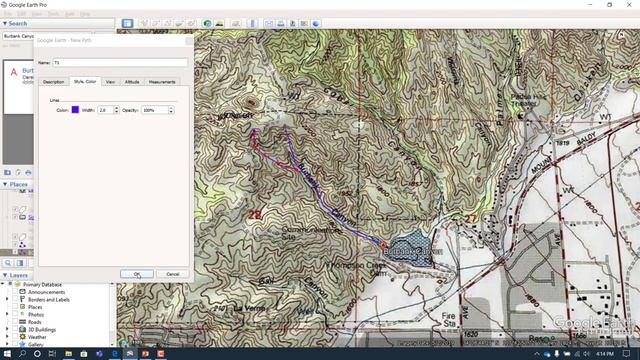Collapse the Search panel
Image resolution: width=640 pixels, height=360 pixels.
(5, 24)
